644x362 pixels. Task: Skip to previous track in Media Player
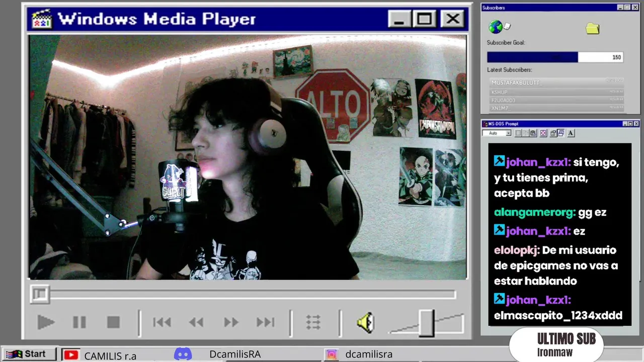tap(162, 322)
